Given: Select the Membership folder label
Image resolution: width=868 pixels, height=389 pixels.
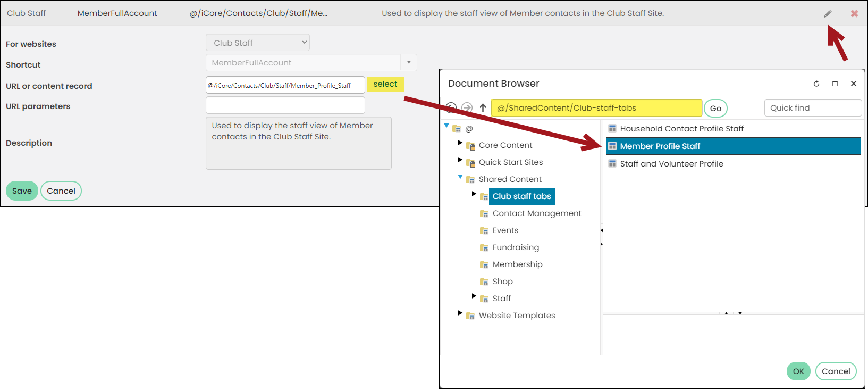Looking at the screenshot, I should tap(518, 264).
